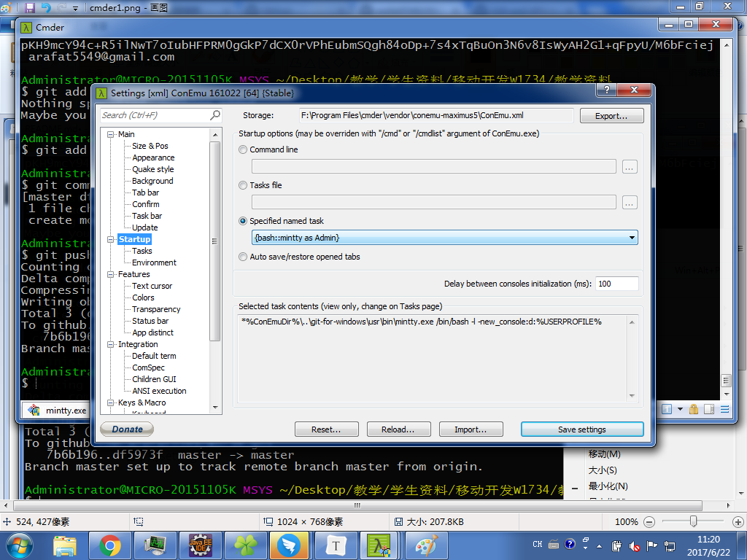Open the green clover taskbar icon
This screenshot has height=560, width=747.
click(x=246, y=545)
